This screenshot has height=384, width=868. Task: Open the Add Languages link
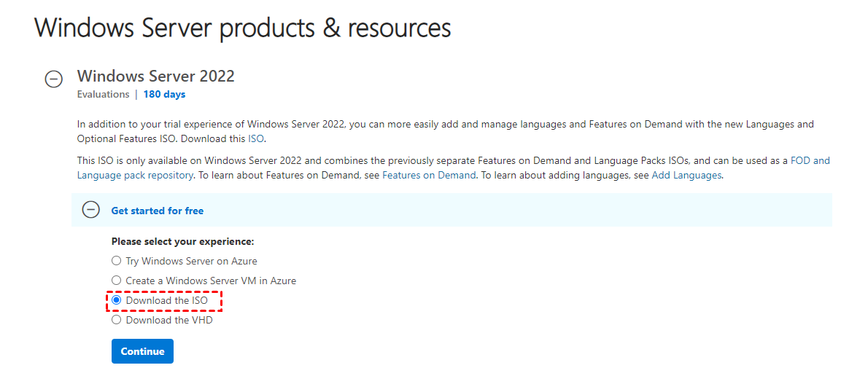(686, 176)
